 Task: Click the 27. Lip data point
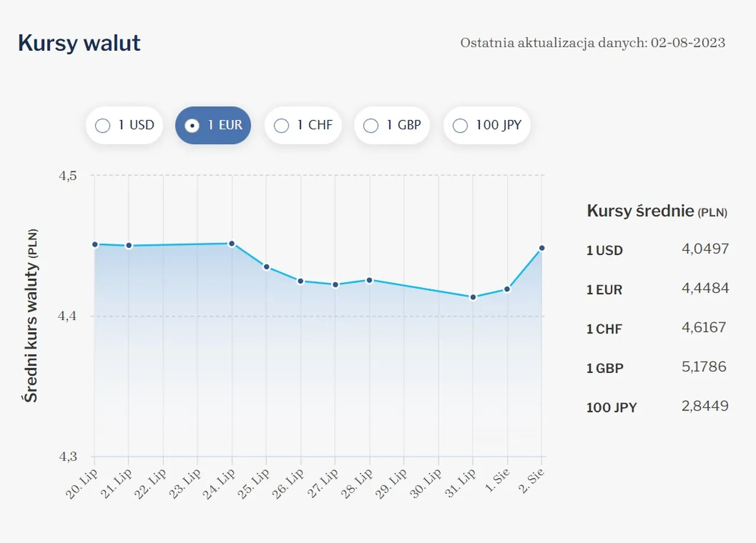click(335, 284)
